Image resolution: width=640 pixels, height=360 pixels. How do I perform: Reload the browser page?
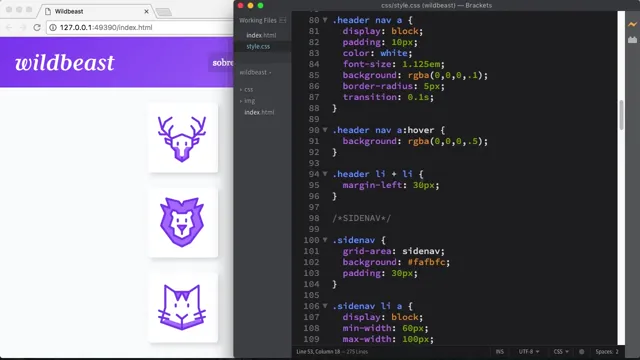click(37, 27)
